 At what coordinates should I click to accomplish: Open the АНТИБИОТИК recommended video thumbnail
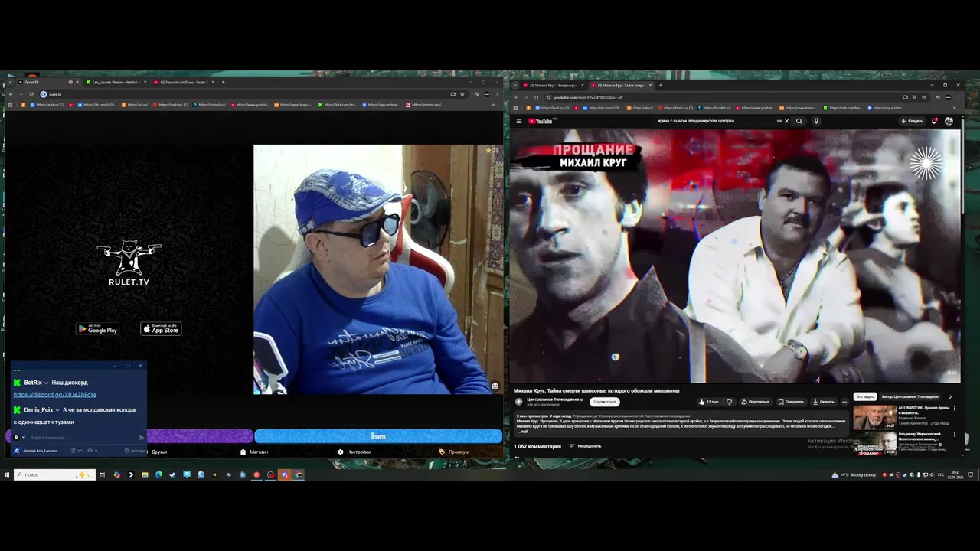pos(874,416)
